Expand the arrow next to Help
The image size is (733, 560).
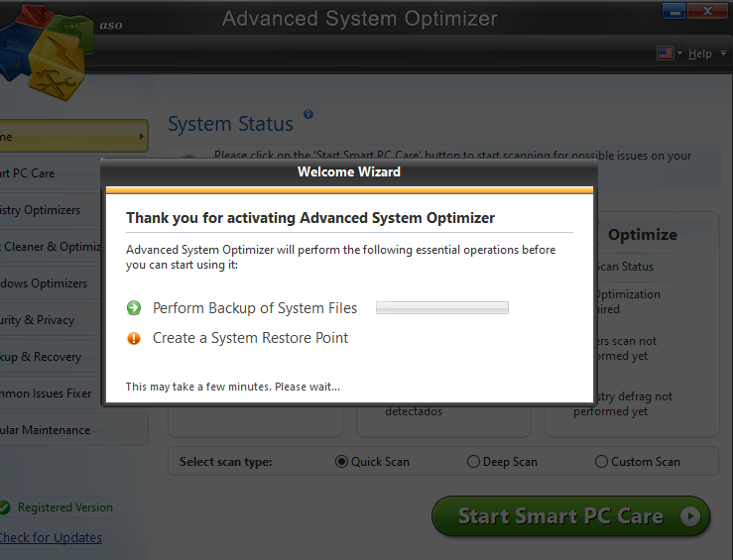pos(723,54)
